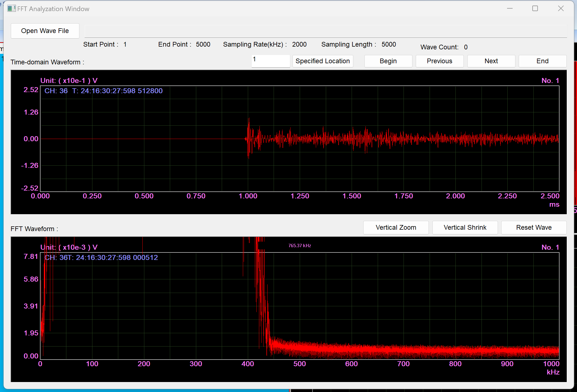
Task: Go to the Previous waveform
Action: tap(440, 61)
